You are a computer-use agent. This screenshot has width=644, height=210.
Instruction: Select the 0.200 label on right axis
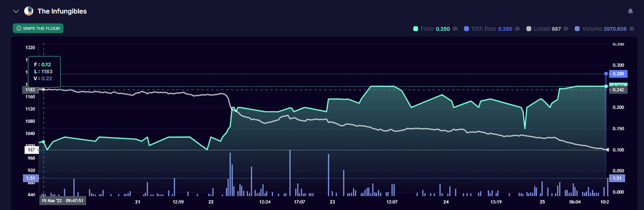(618, 108)
